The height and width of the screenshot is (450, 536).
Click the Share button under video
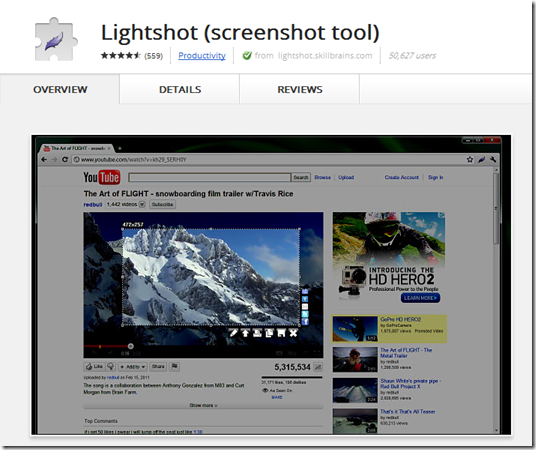pyautogui.click(x=158, y=367)
